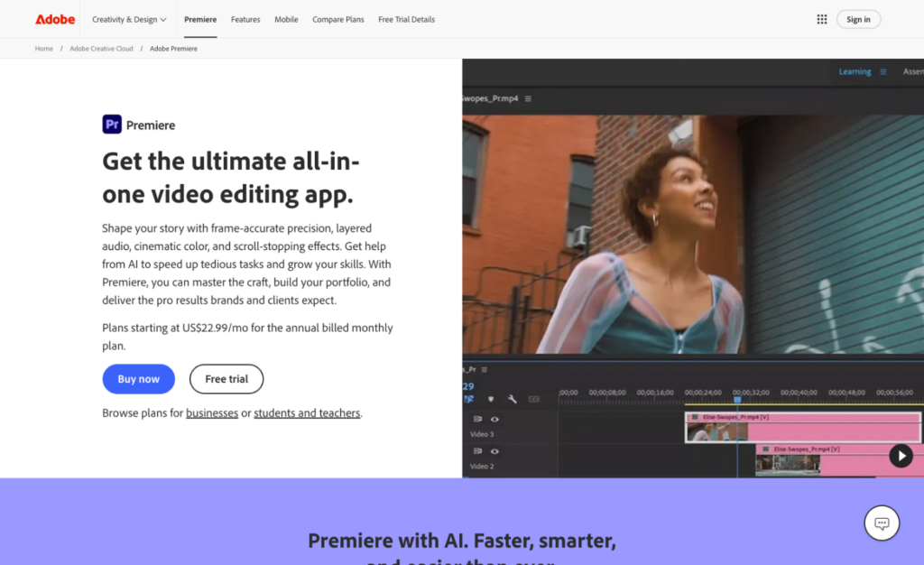
Task: Click the marker icon in the timeline
Action: tap(491, 399)
